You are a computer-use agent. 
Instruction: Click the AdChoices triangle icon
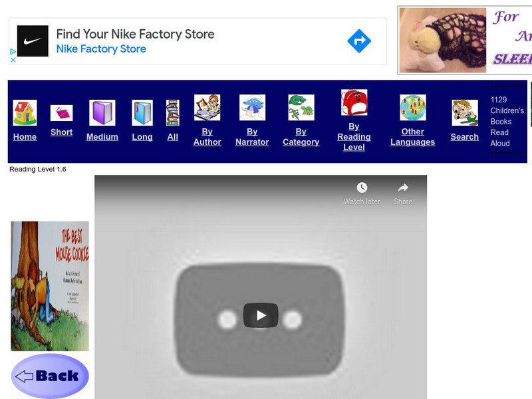pyautogui.click(x=13, y=52)
